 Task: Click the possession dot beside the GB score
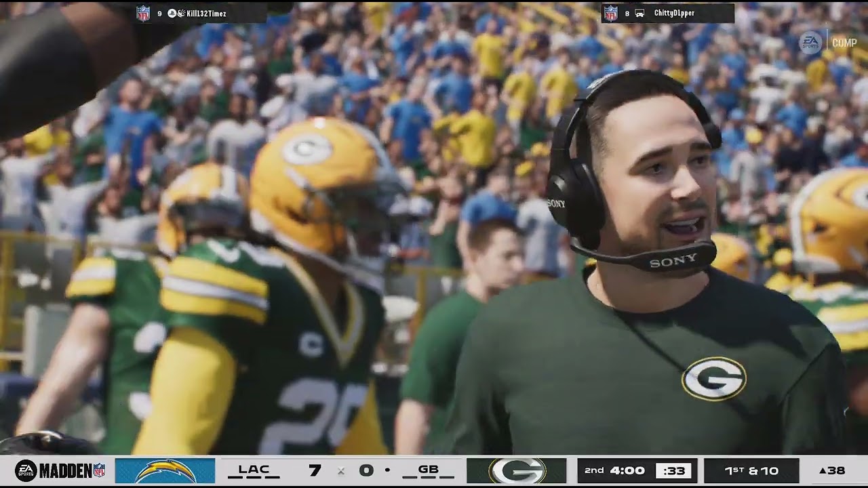[387, 470]
